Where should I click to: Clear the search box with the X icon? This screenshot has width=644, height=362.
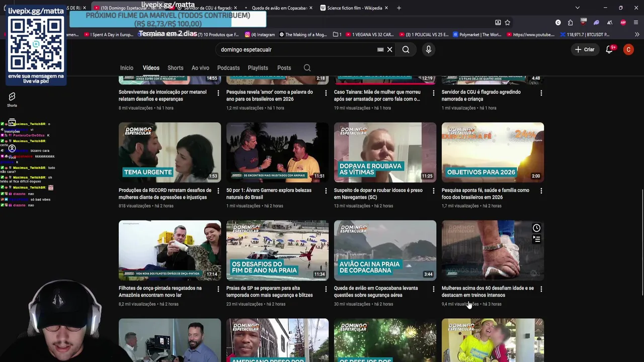tap(389, 49)
